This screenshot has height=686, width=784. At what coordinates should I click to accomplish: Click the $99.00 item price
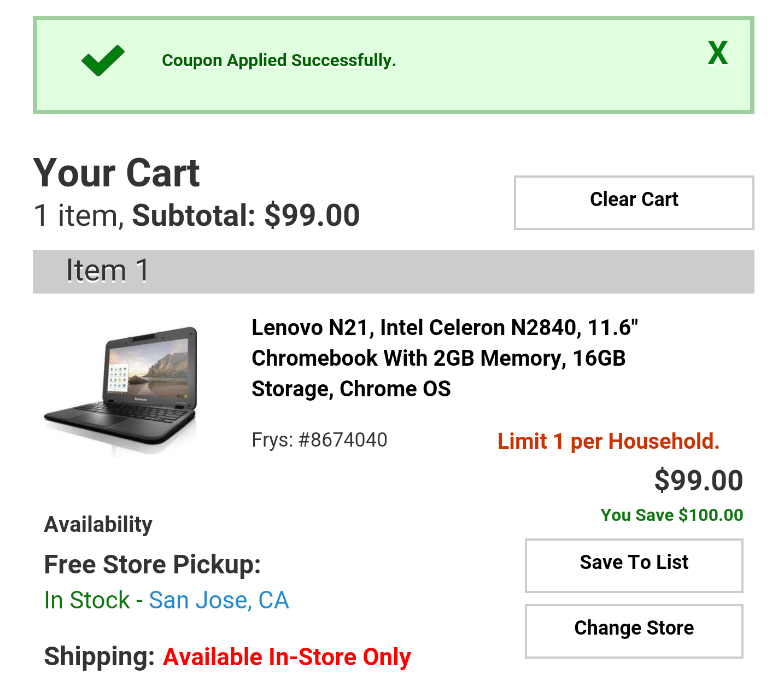(x=698, y=480)
